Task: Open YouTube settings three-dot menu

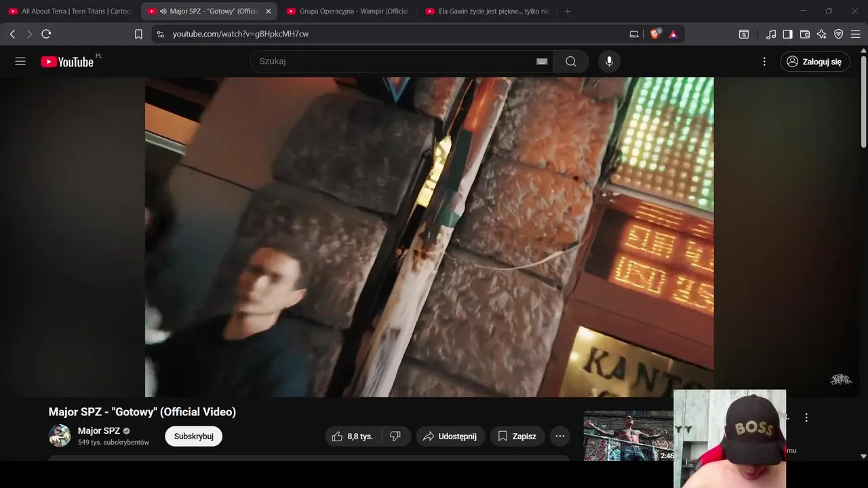Action: coord(764,62)
